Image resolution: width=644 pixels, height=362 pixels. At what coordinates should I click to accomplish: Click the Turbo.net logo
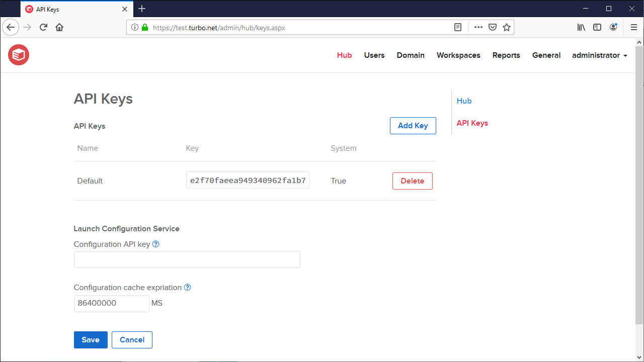(18, 55)
